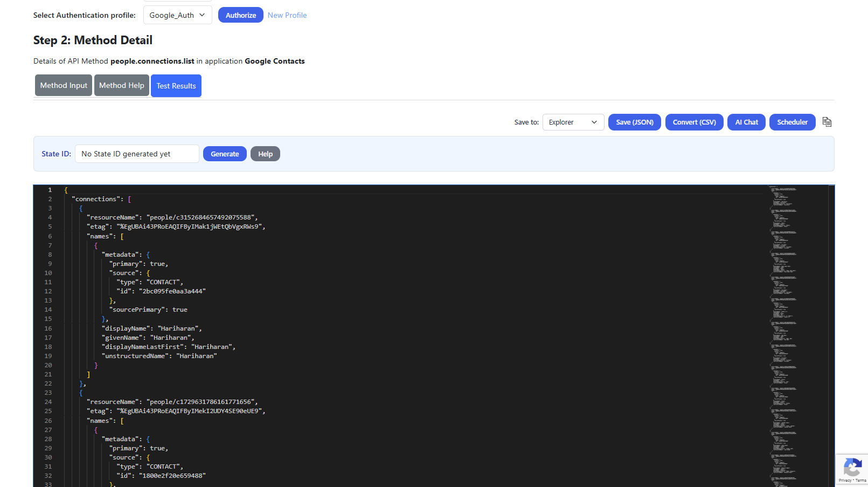Open the Google_Auth profile dropdown

point(177,15)
